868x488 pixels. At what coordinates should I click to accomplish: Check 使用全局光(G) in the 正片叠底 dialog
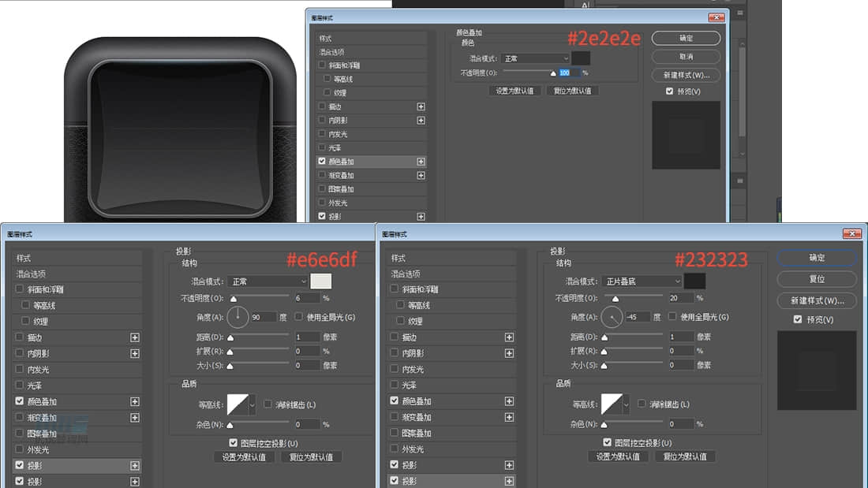pos(672,316)
